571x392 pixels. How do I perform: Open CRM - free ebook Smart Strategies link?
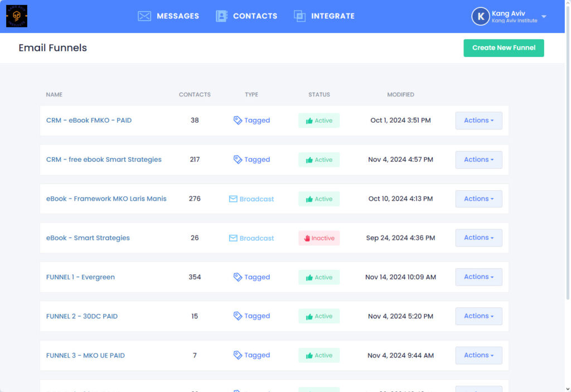[x=104, y=159]
